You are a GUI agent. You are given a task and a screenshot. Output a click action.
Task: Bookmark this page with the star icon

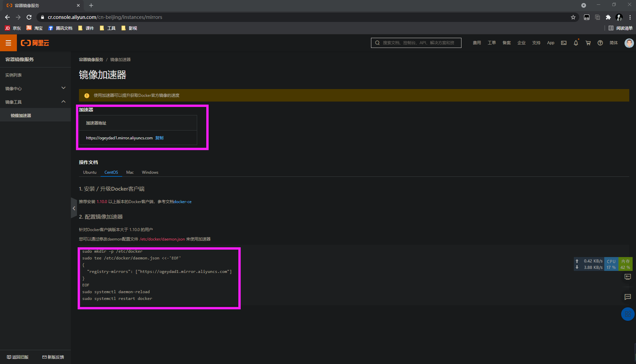coord(573,17)
